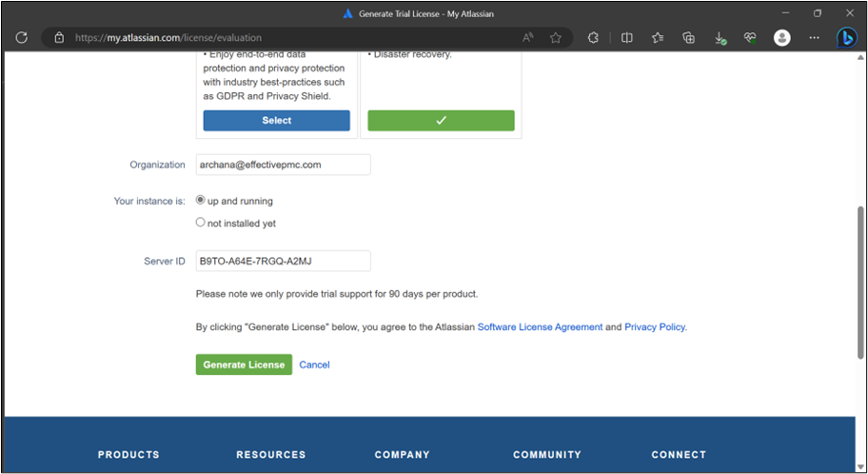Open COMMUNITY footer section
Screen dimensions: 868x474
(547, 455)
